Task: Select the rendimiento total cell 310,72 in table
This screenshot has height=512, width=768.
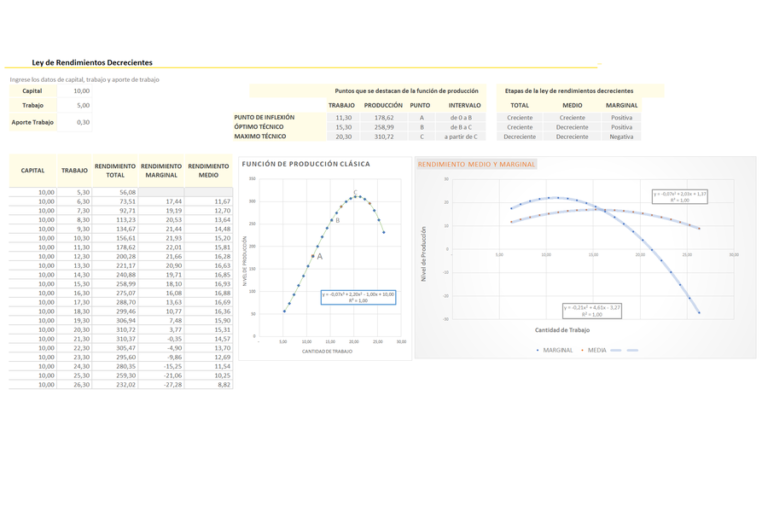Action: [122, 329]
